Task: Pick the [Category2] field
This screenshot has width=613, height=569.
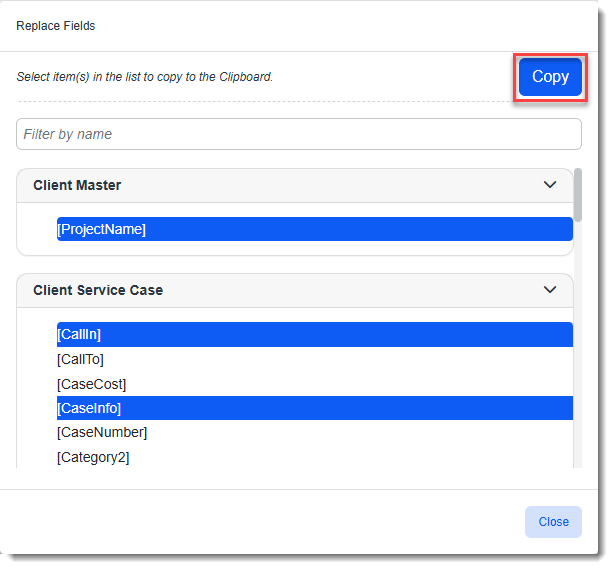Action: (93, 457)
